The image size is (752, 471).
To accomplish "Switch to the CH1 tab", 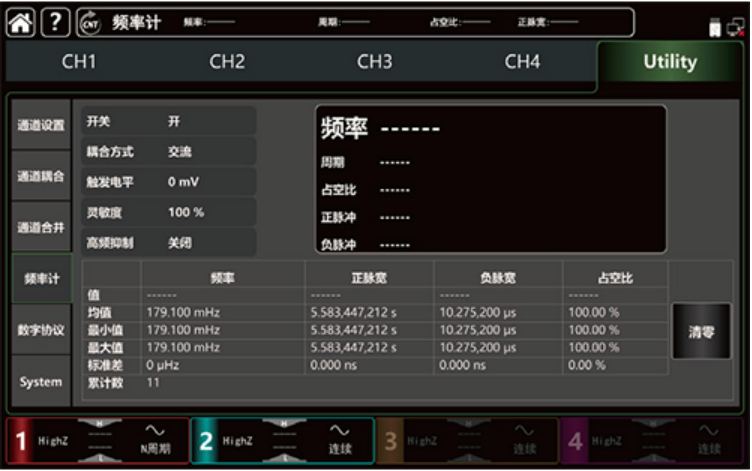I will point(79,62).
